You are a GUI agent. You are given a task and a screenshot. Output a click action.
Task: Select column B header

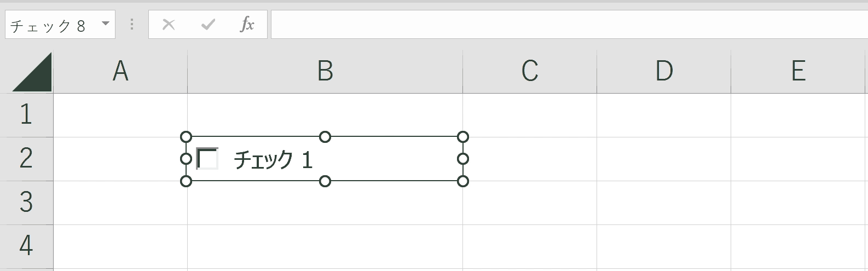325,71
